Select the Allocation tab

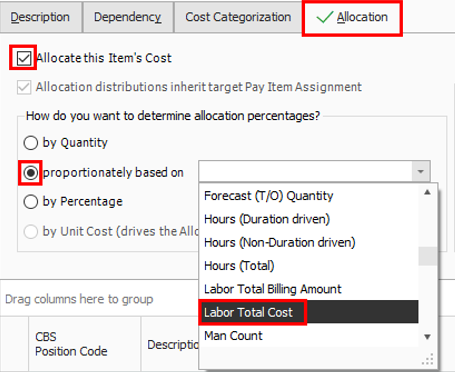[x=352, y=17]
